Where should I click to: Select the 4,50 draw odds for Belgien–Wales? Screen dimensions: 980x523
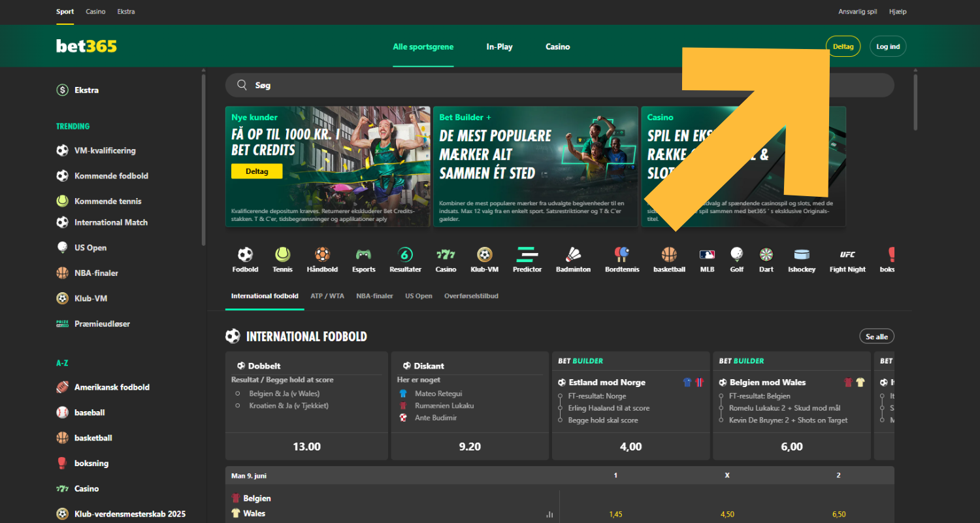coord(727,515)
